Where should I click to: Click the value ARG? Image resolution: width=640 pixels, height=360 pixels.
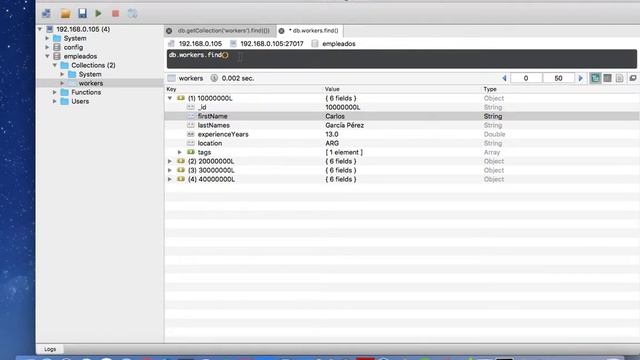pos(332,143)
